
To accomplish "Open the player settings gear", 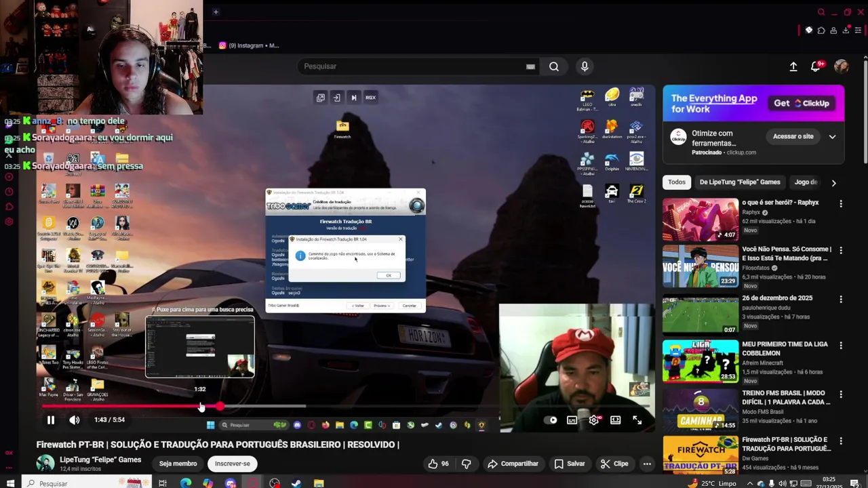I will point(593,420).
